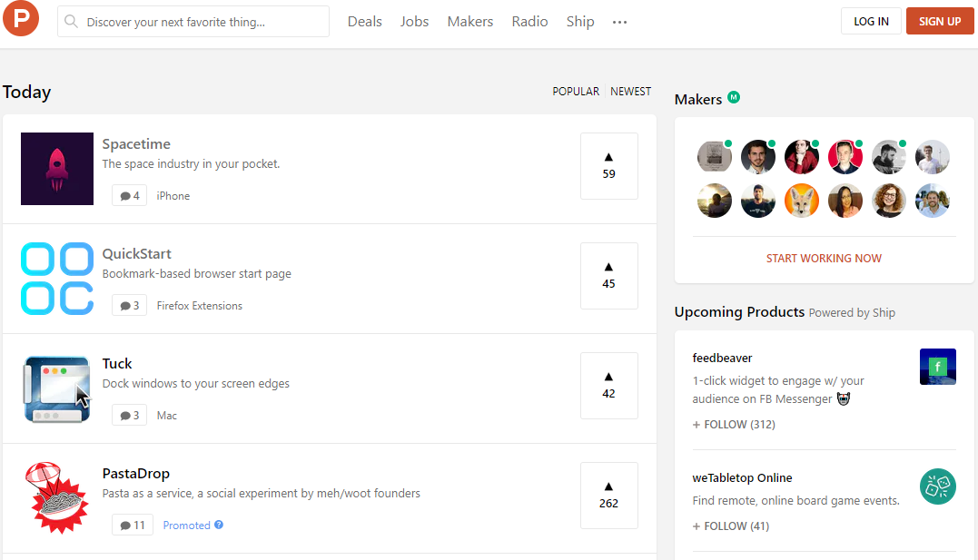Click the LOG IN button

coord(871,21)
